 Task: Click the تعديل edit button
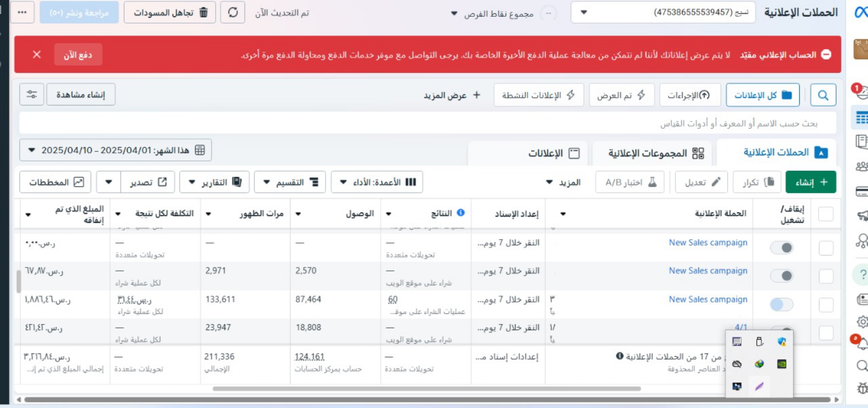pos(701,182)
